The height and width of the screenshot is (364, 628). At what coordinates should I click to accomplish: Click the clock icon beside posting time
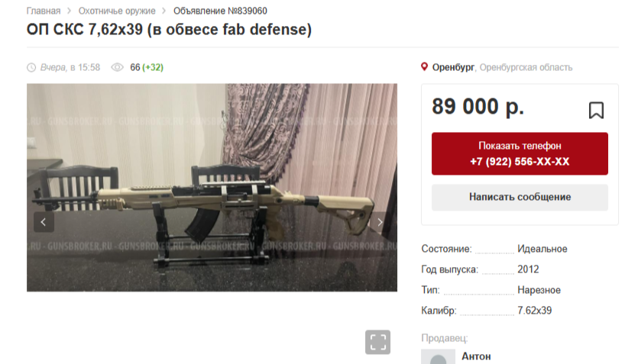[31, 67]
